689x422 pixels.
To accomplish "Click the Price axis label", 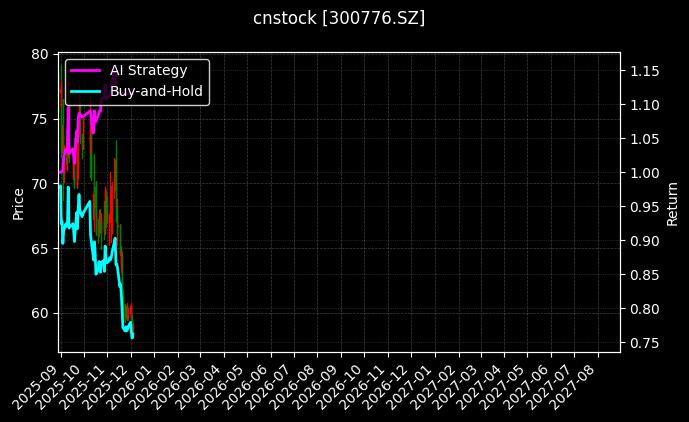I will coord(18,203).
